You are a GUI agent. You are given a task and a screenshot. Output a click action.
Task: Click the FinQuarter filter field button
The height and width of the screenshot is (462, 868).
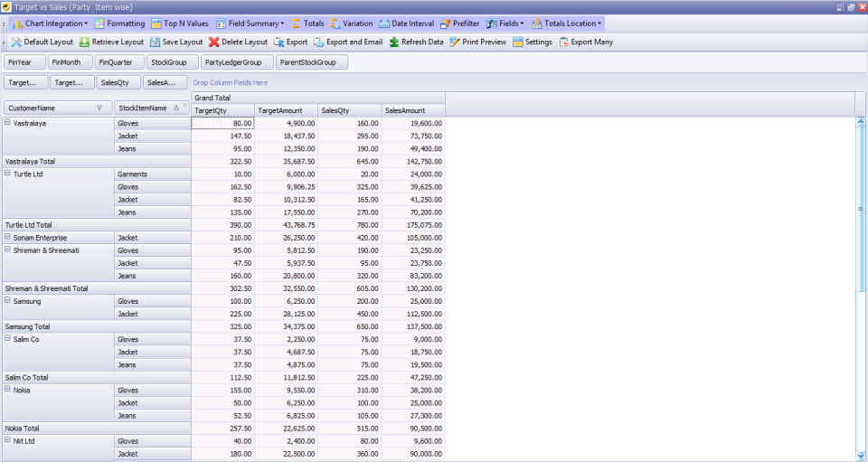tap(116, 62)
